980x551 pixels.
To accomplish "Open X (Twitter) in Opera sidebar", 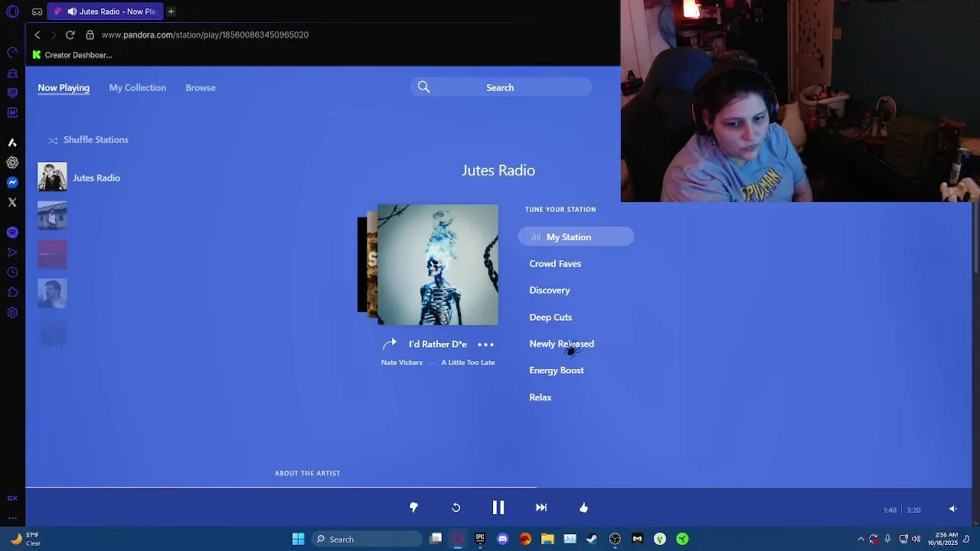I will point(12,202).
